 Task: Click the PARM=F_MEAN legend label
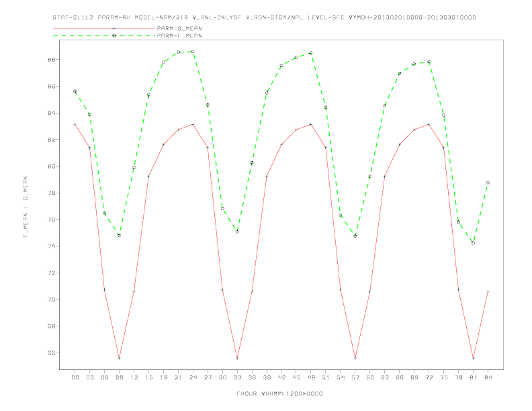pos(179,36)
